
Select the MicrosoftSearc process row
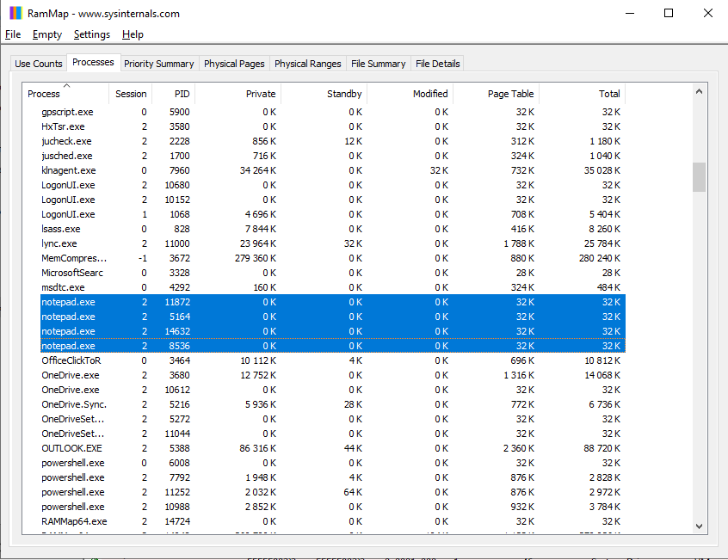tap(333, 273)
